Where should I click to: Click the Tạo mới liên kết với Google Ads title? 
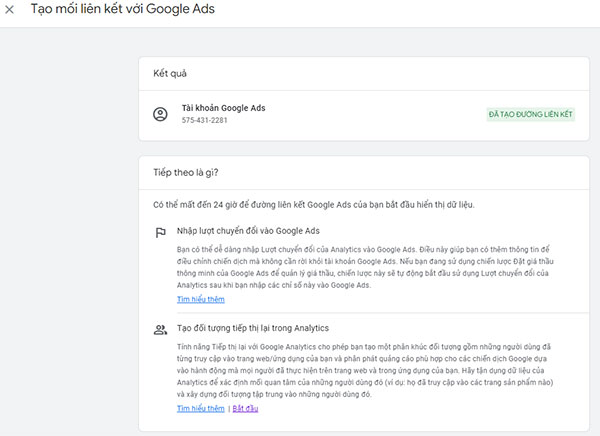point(122,9)
